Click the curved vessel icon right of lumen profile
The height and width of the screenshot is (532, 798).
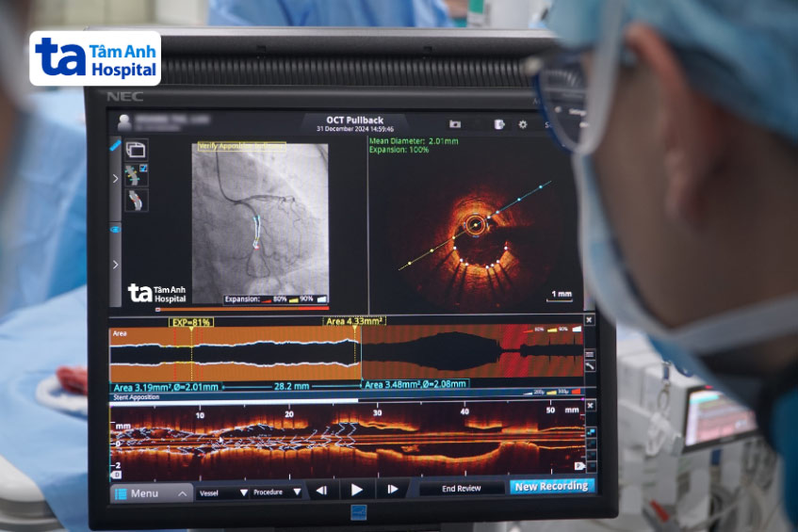(590, 366)
